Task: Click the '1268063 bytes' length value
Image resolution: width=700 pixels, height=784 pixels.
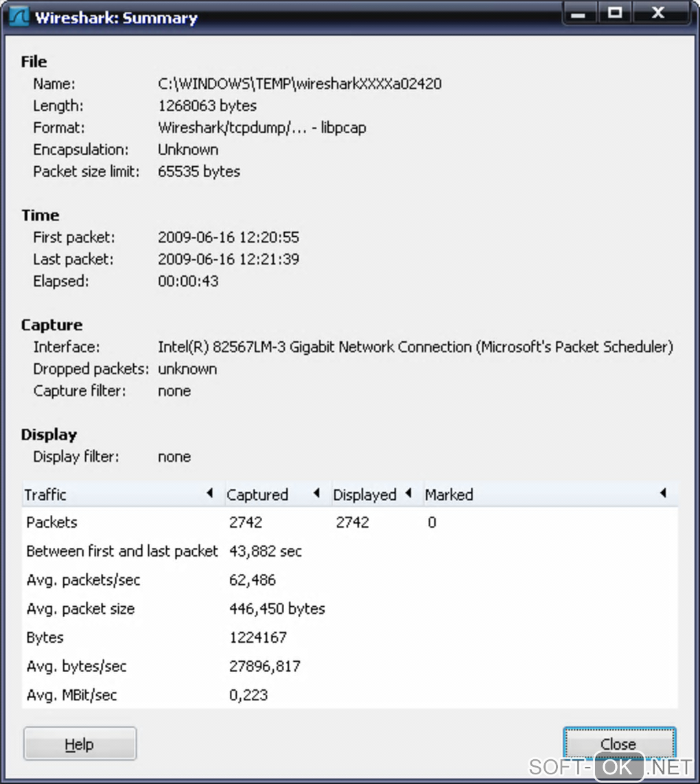Action: tap(207, 106)
